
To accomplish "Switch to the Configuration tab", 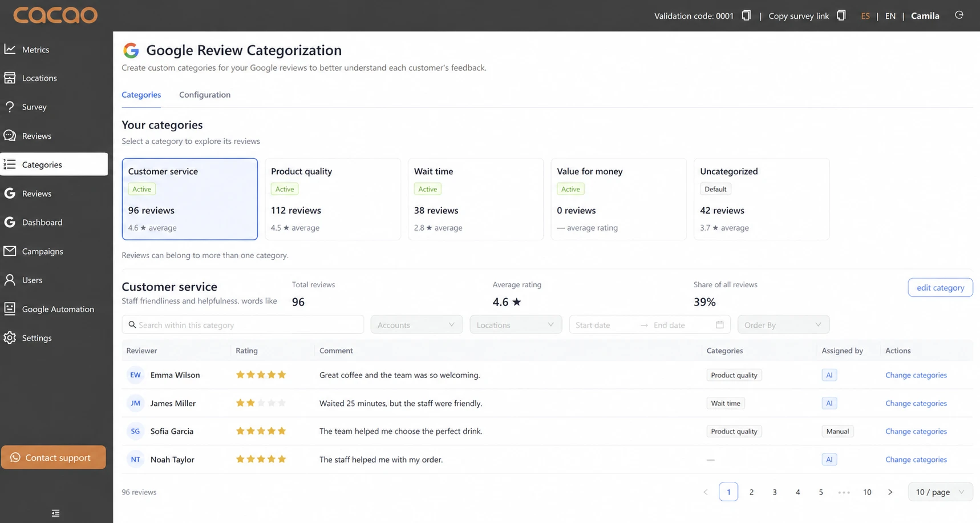I will pyautogui.click(x=205, y=95).
